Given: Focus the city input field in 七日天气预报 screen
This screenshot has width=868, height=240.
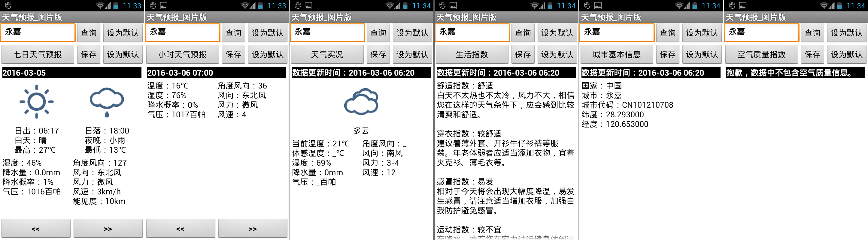Looking at the screenshot, I should [38, 33].
